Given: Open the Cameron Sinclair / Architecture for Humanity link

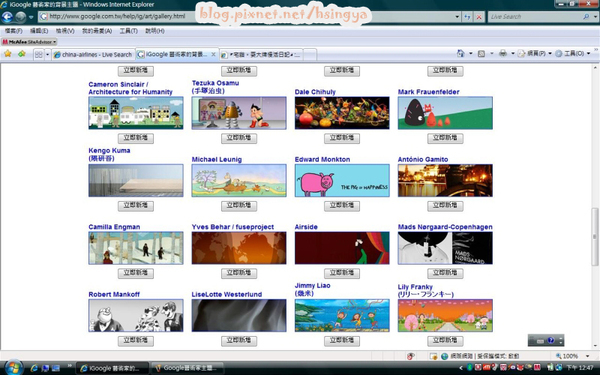Looking at the screenshot, I should pos(130,88).
